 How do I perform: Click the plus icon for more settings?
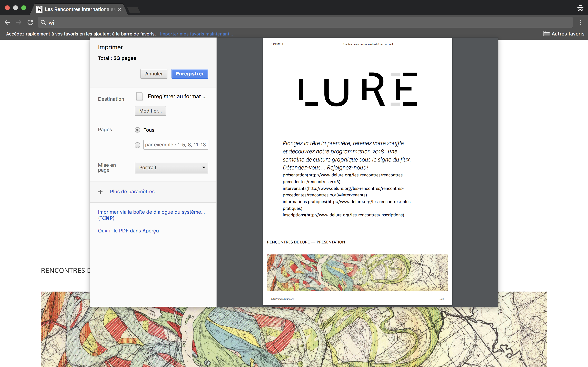coord(100,192)
